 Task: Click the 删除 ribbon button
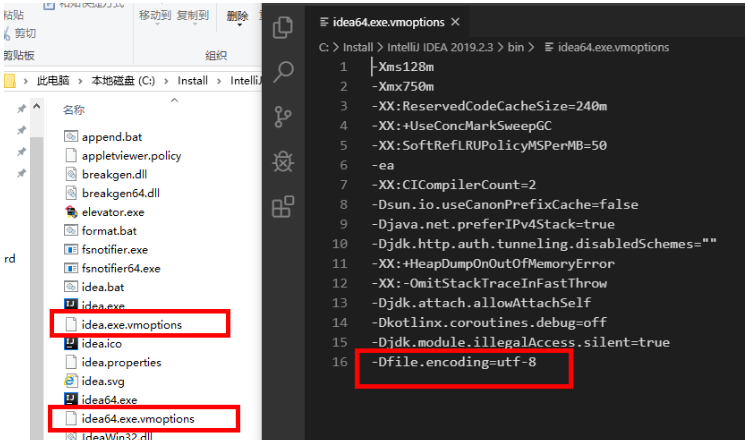237,18
